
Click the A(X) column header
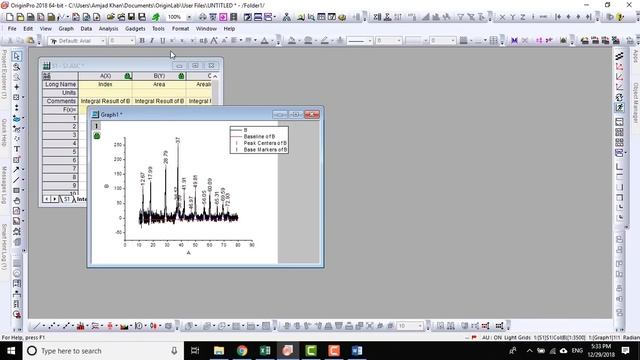point(105,76)
